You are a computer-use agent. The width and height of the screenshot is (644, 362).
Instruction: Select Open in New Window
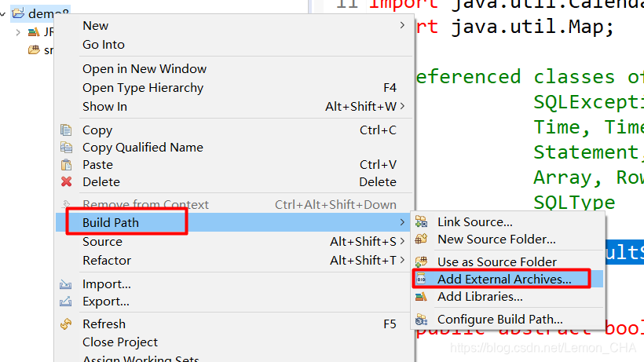[234, 68]
